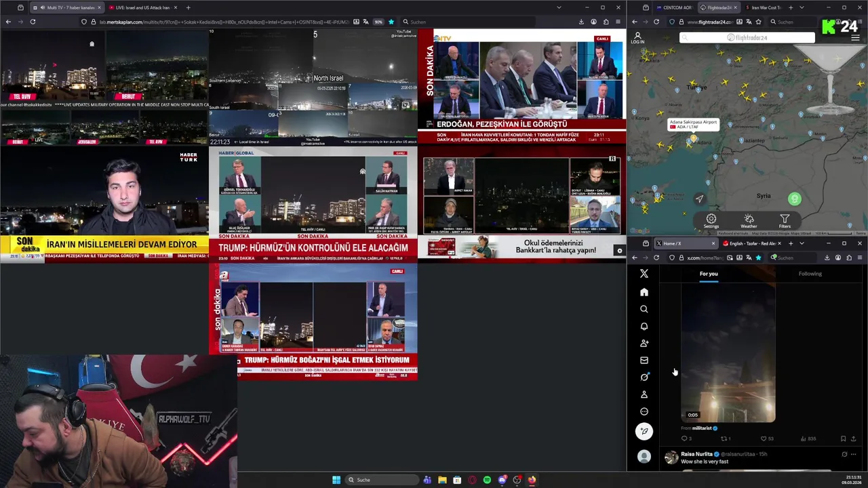Close the Multi TV browser tab
The width and height of the screenshot is (868, 488).
click(x=99, y=7)
